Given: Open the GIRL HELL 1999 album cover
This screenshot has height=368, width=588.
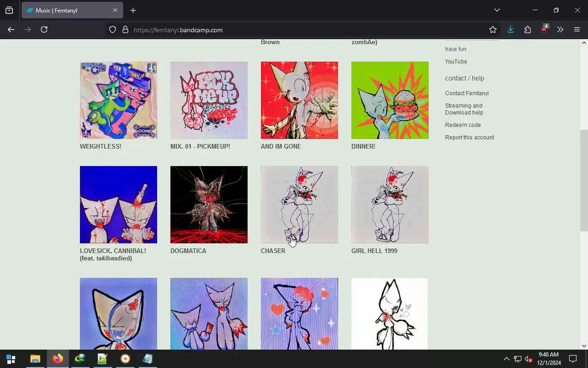Looking at the screenshot, I should (390, 205).
